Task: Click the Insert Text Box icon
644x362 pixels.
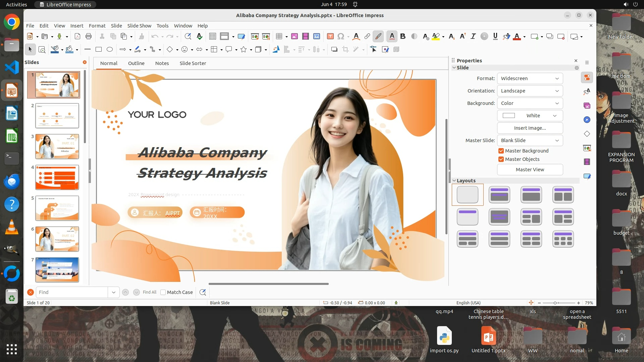Action: [x=330, y=37]
